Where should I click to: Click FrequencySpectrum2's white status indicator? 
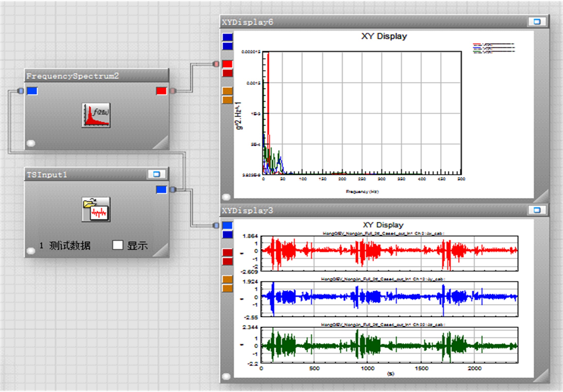pos(31,143)
